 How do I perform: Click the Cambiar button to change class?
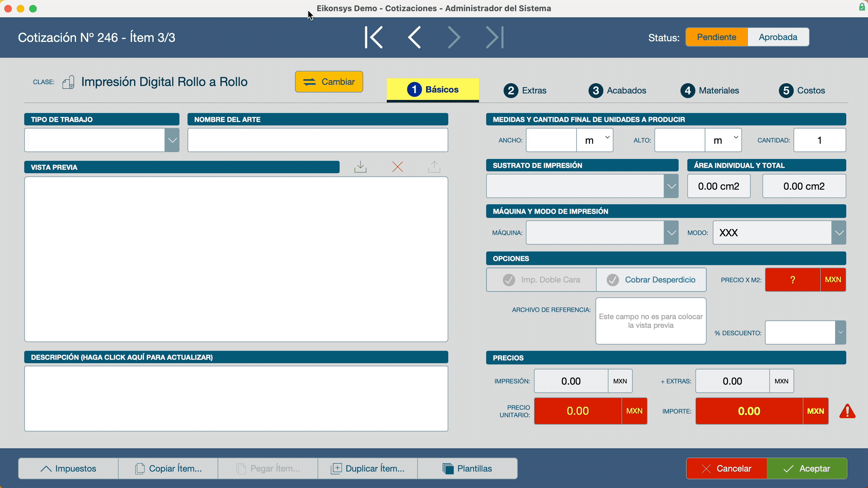coord(329,82)
